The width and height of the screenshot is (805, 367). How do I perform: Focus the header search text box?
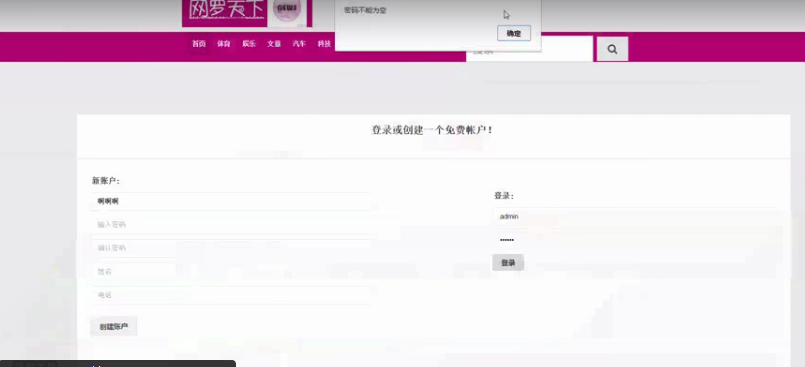(x=529, y=49)
